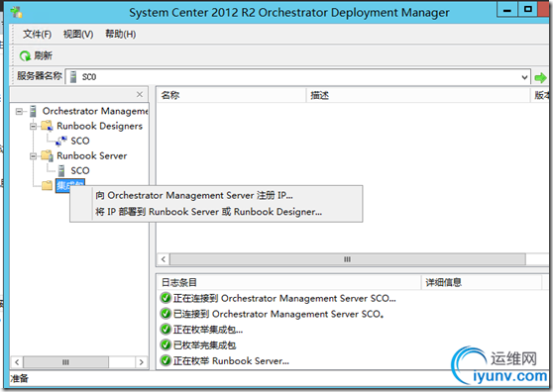
Task: Click log entry 正在枚举 Runbook Server
Action: [x=231, y=361]
